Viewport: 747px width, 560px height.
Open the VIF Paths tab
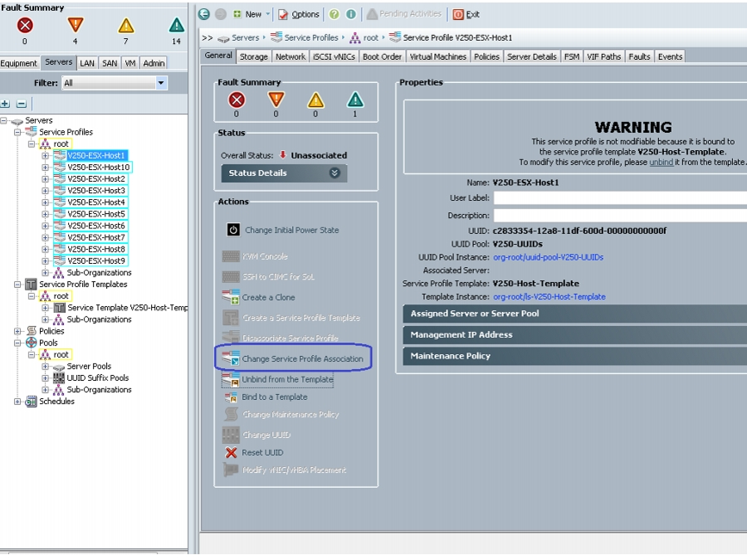pos(603,56)
